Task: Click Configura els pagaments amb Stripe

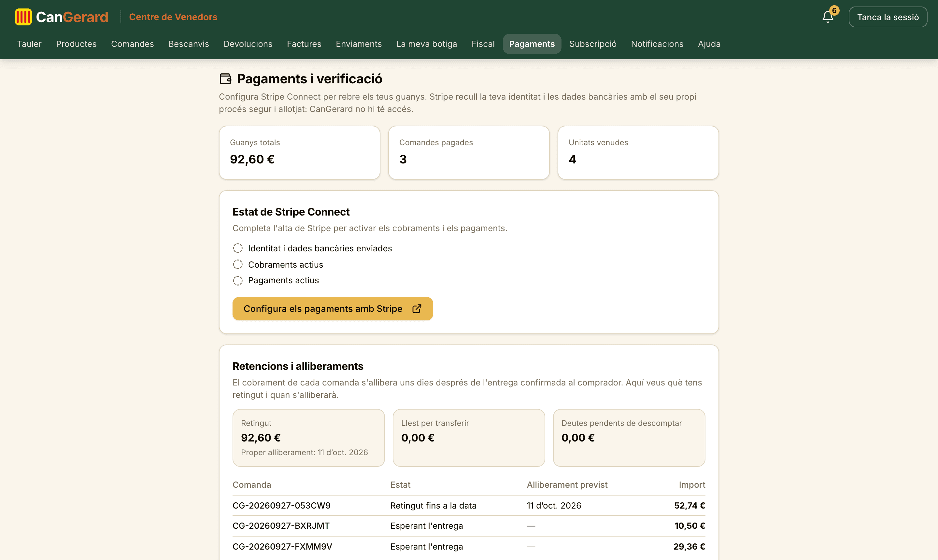Action: tap(333, 309)
